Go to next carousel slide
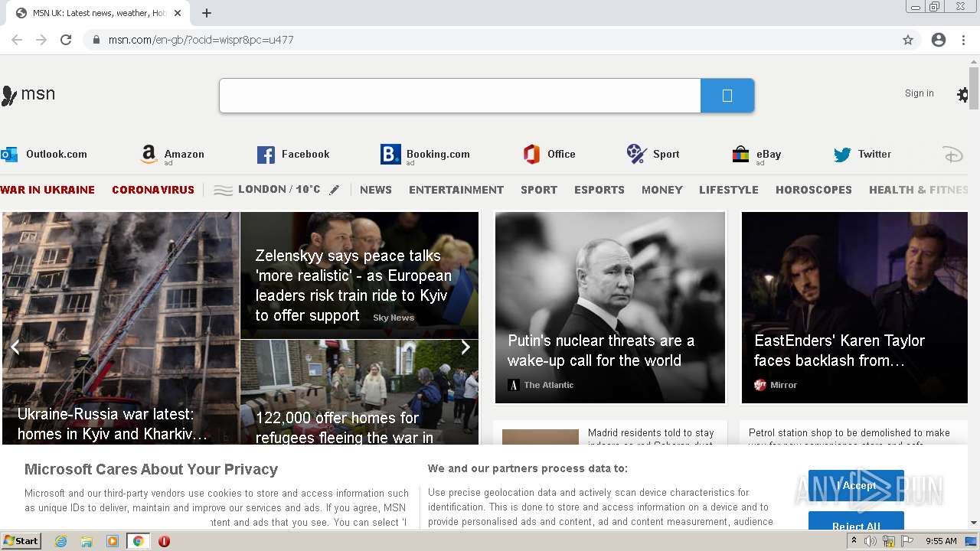Screen dimensions: 980x551 click(x=465, y=347)
